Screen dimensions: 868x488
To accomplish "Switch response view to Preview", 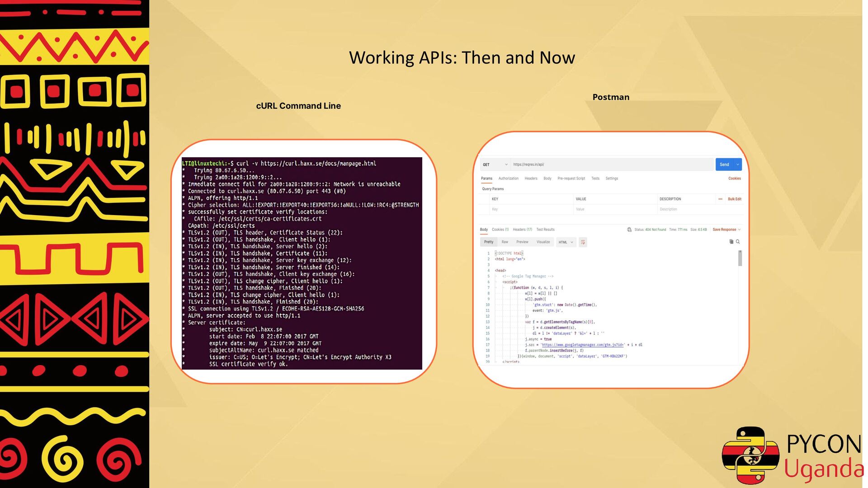I will coord(522,242).
